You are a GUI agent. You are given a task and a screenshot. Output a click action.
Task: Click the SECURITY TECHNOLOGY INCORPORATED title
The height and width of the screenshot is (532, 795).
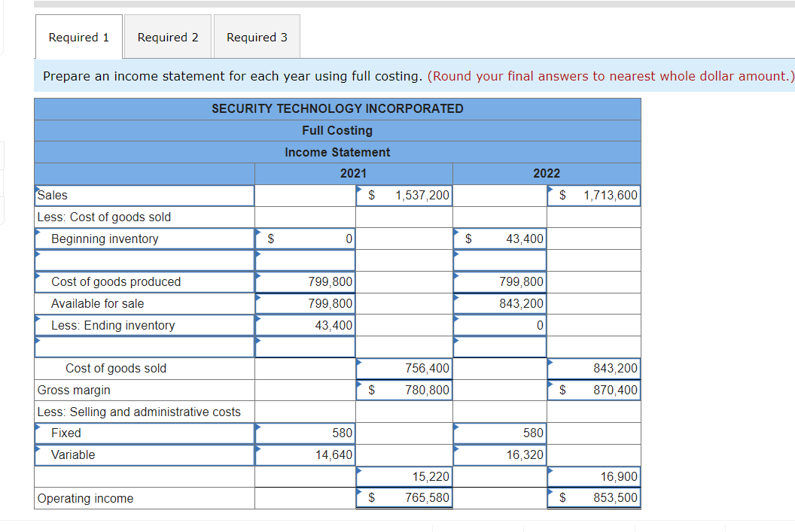(x=338, y=109)
